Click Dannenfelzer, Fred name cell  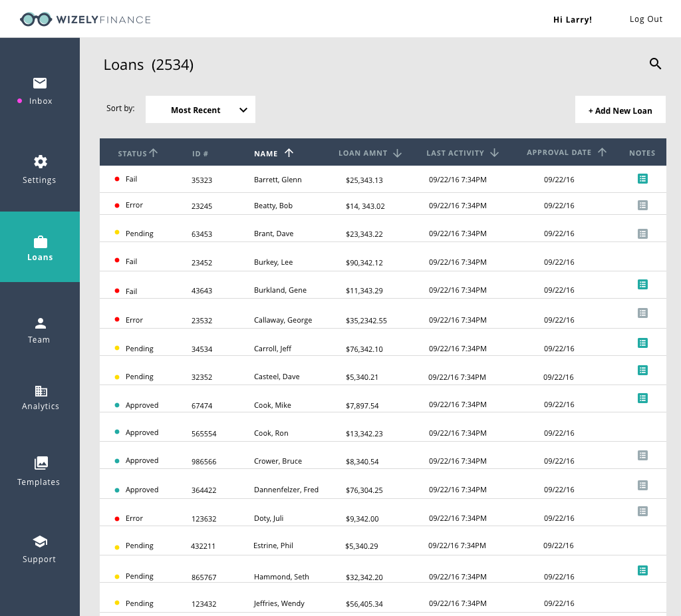pyautogui.click(x=286, y=490)
